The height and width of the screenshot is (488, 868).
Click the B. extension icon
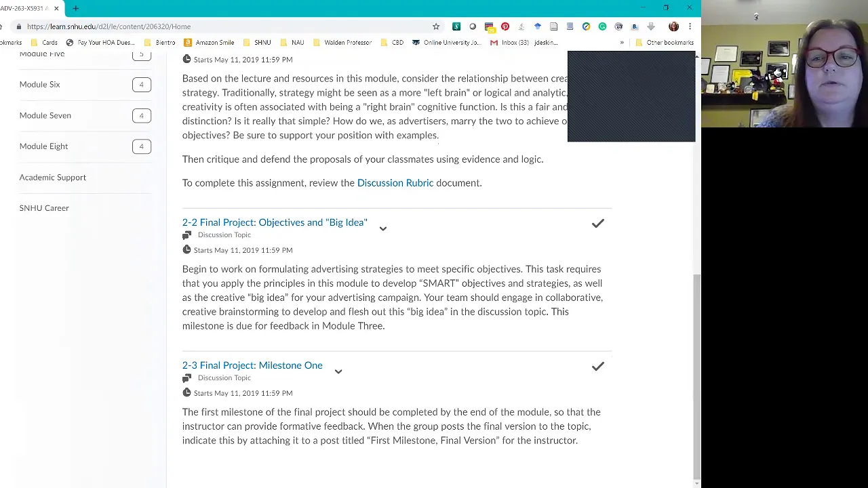click(635, 26)
